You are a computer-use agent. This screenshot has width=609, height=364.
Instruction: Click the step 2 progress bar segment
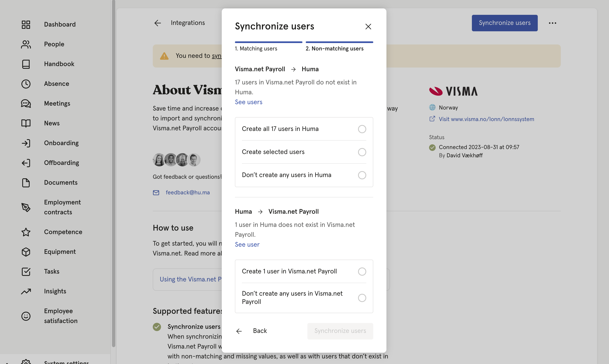(x=339, y=42)
